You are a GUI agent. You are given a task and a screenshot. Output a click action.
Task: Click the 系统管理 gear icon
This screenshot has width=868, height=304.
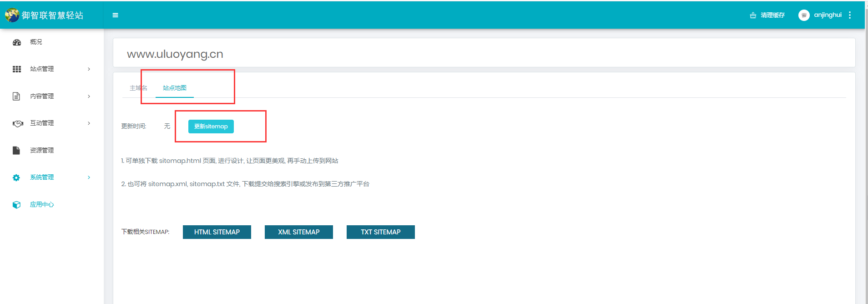[x=16, y=177]
